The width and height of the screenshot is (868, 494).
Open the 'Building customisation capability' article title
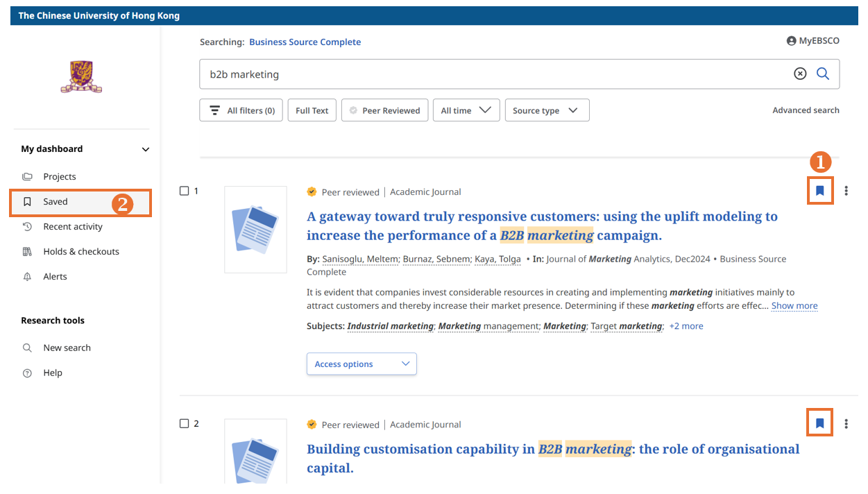553,458
